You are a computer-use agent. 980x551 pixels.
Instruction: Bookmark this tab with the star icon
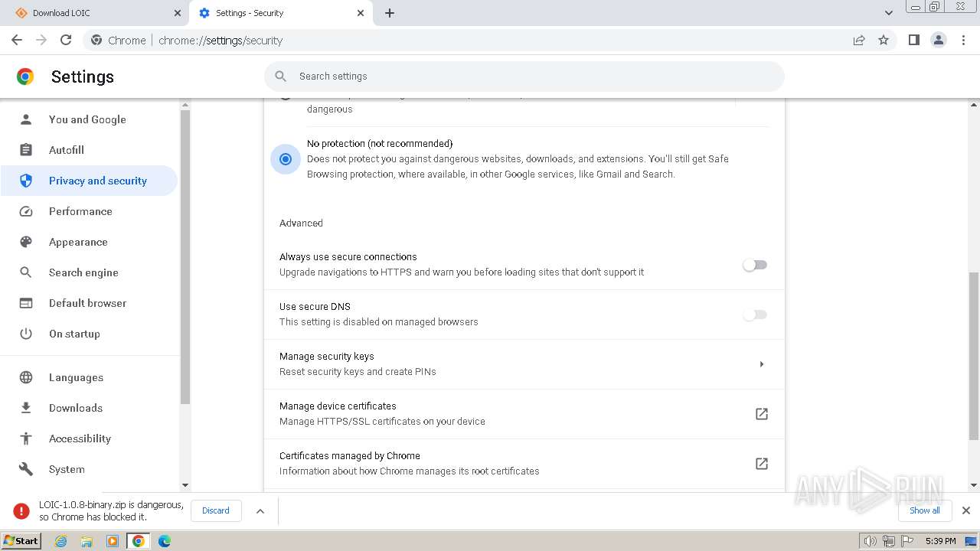[884, 40]
